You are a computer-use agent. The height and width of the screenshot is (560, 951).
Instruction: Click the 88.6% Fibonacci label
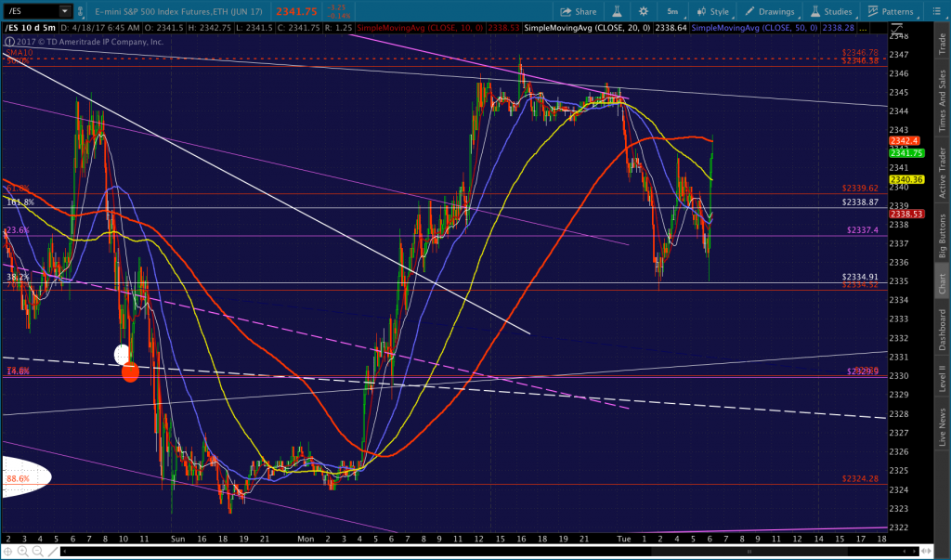[x=19, y=478]
